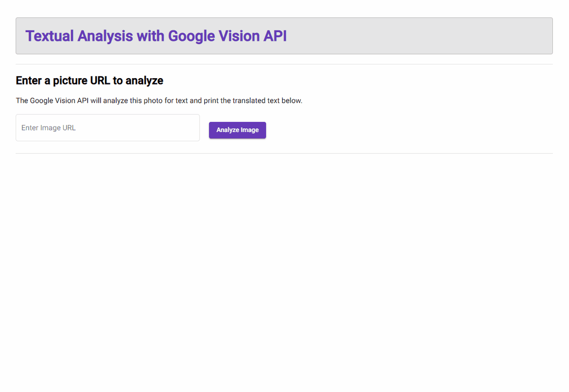Click the sentence 'The Google Vision API will analyze this photo'
Viewport: 569px width, 392px height.
click(159, 100)
